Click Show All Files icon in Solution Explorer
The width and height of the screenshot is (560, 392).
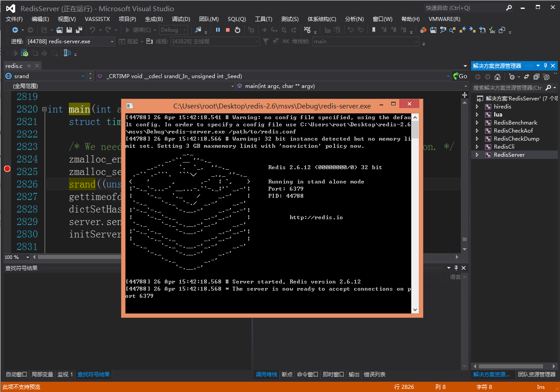click(x=546, y=77)
